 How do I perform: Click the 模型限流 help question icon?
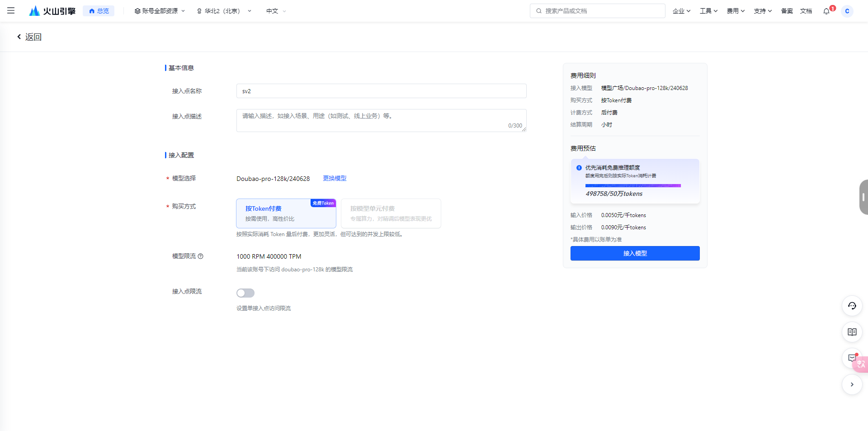[201, 256]
